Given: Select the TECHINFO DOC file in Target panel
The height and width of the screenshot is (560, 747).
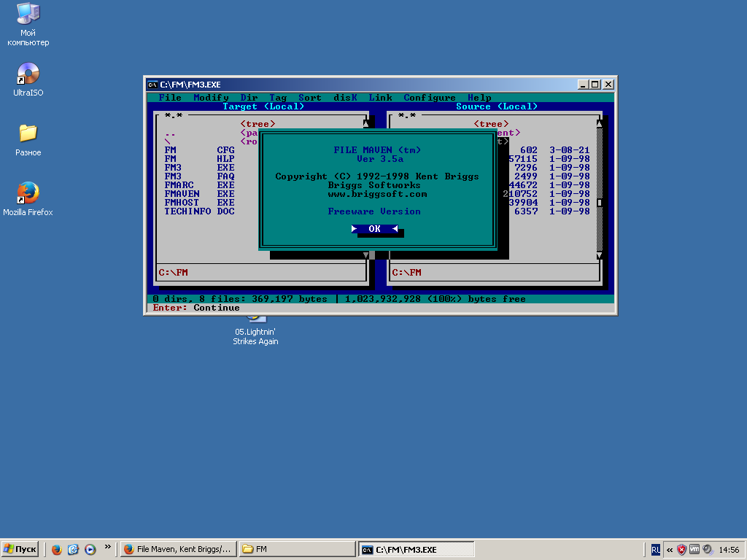Looking at the screenshot, I should [200, 211].
